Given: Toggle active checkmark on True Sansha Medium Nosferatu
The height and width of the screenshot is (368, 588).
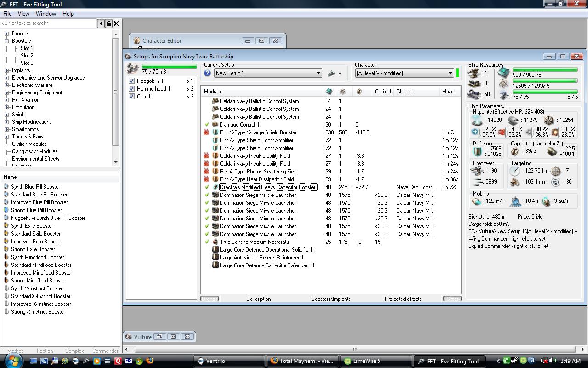Looking at the screenshot, I should click(207, 242).
